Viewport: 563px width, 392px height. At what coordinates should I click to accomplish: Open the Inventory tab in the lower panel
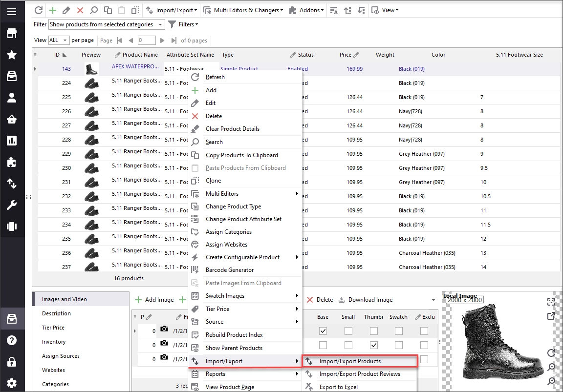pyautogui.click(x=54, y=342)
